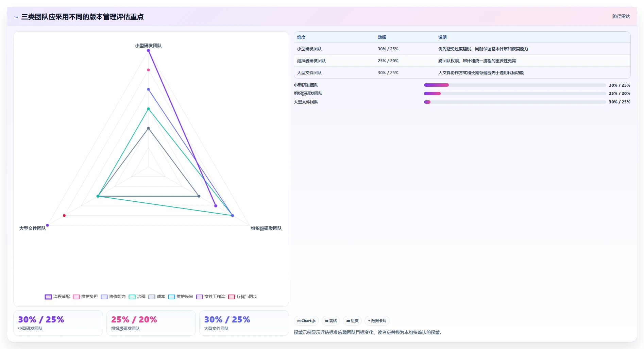The width and height of the screenshot is (644, 349).
Task: Toggle the 成本 legend series
Action: coord(157,297)
